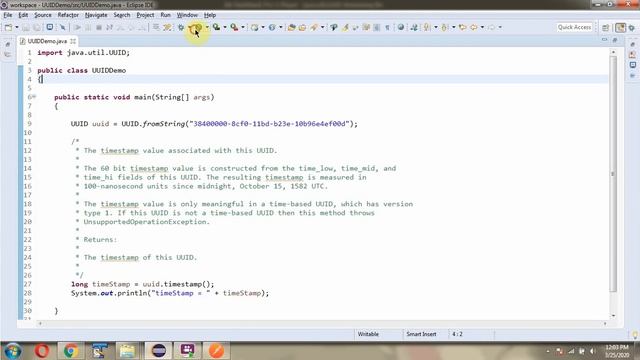
Task: Click the Back navigation arrow icon
Action: (x=474, y=27)
